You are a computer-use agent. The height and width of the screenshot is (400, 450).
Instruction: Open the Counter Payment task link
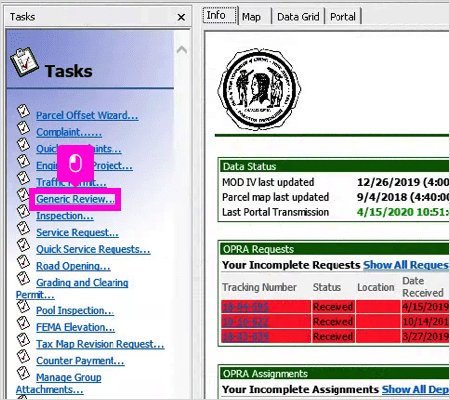click(x=80, y=361)
